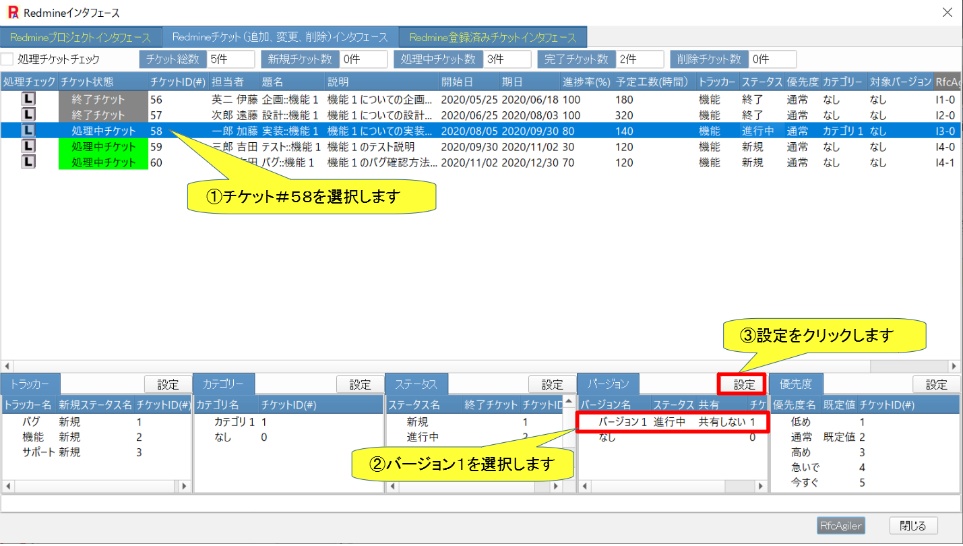Click 設定 button in ステータス panel
Screen dimensions: 963x546
pyautogui.click(x=552, y=384)
